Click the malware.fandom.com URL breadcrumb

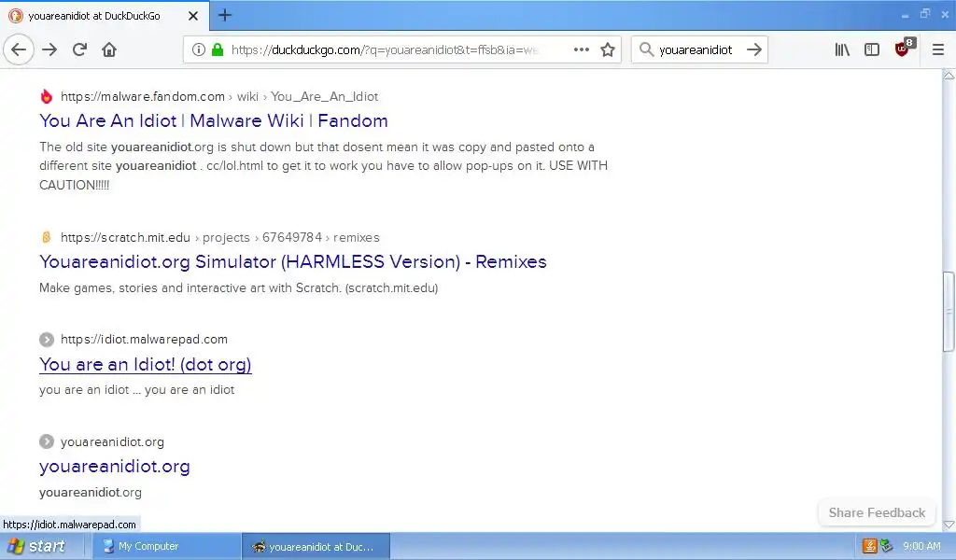pyautogui.click(x=218, y=96)
